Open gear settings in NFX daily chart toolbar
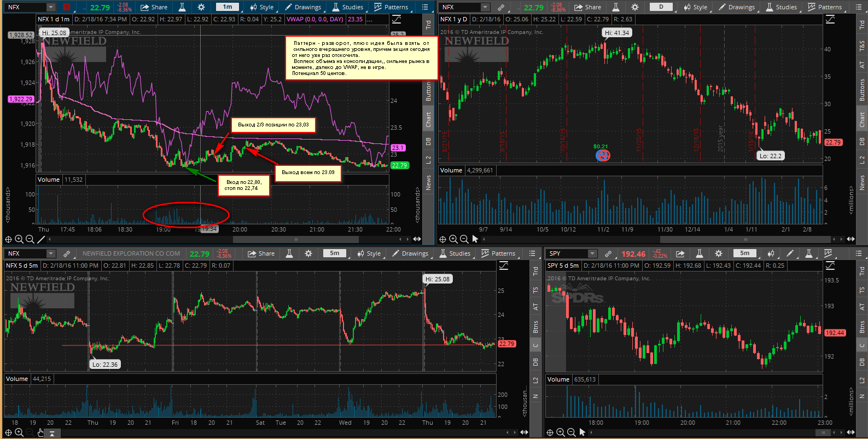Image resolution: width=868 pixels, height=439 pixels. 635,7
